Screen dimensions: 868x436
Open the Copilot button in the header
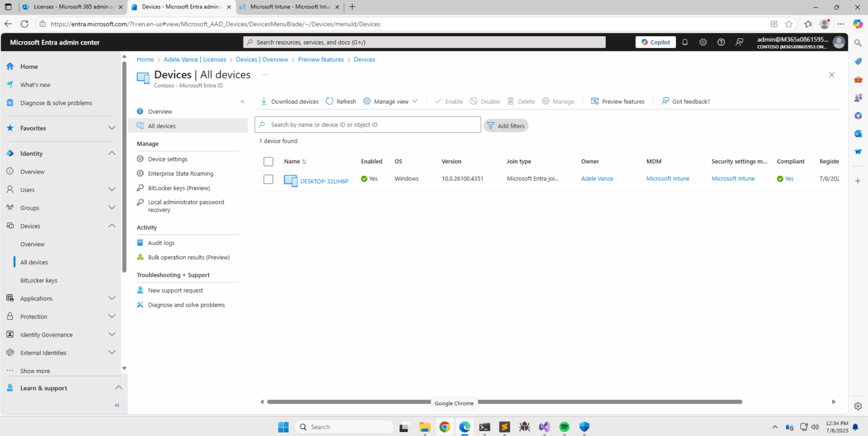655,42
